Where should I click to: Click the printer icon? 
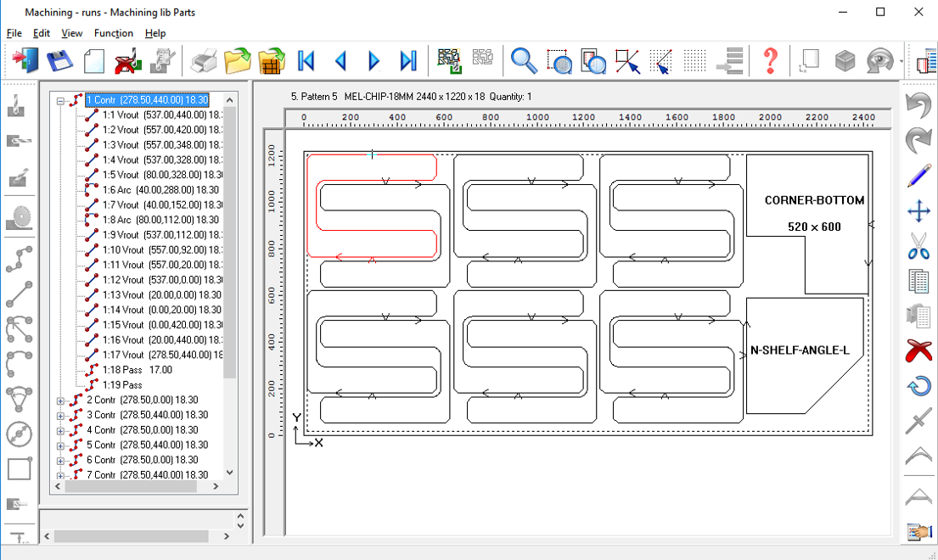click(x=204, y=61)
